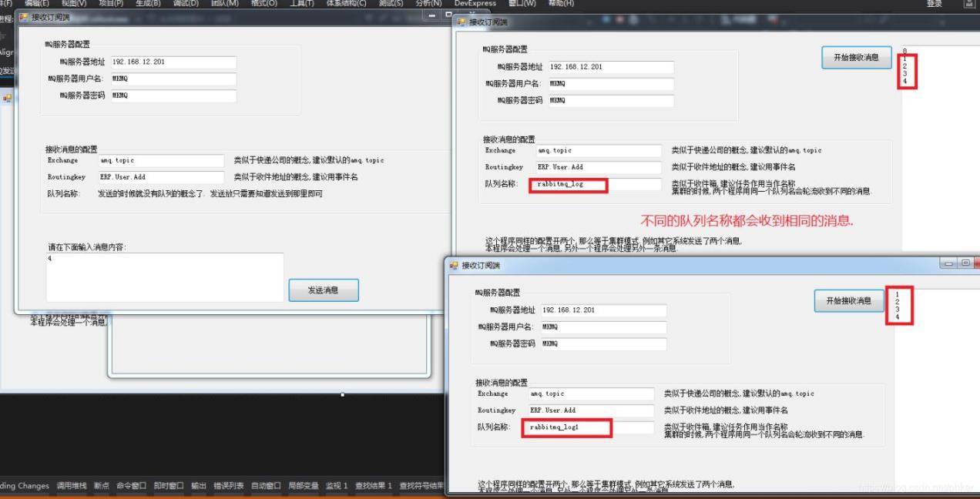
Task: Click the toolbox icon on the left sidebar
Action: pos(6,99)
